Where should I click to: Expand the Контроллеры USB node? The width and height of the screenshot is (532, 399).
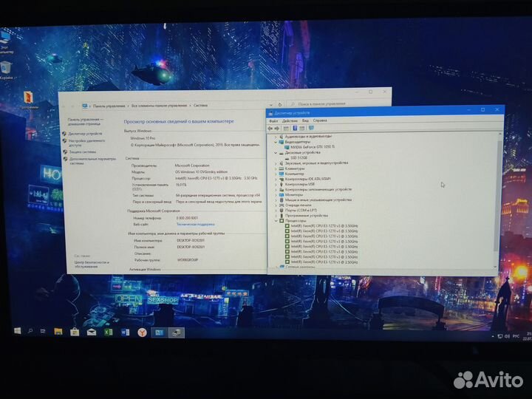pyautogui.click(x=276, y=184)
